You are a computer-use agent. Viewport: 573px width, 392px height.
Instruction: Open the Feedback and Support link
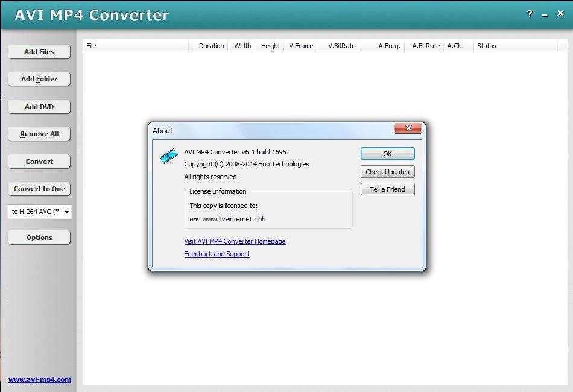(x=217, y=254)
